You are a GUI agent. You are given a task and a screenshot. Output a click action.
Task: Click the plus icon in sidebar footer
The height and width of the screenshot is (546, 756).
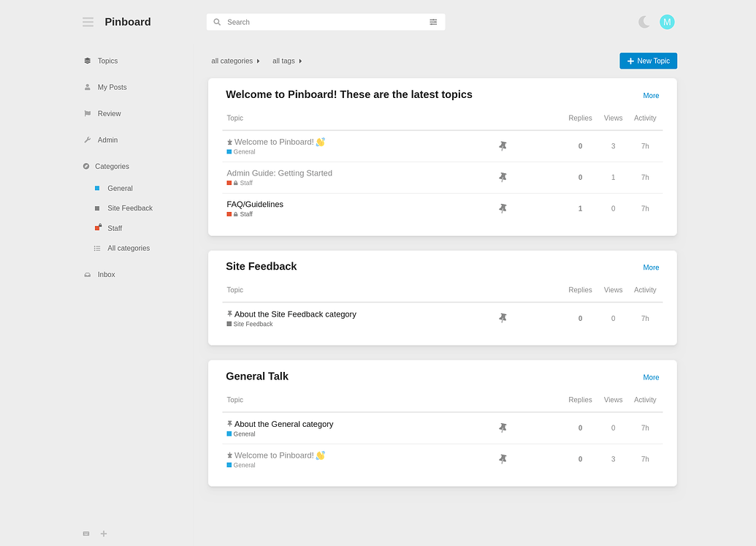(104, 534)
